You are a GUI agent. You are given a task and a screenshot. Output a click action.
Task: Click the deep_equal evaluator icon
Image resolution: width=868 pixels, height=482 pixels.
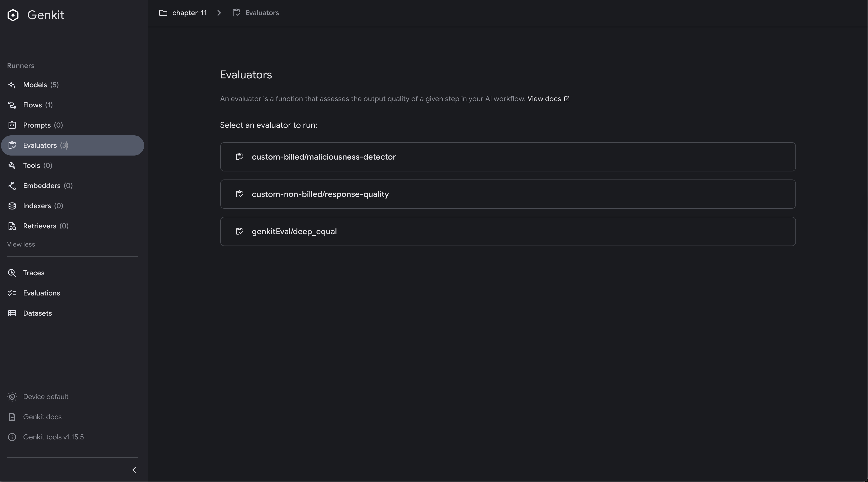coord(240,232)
